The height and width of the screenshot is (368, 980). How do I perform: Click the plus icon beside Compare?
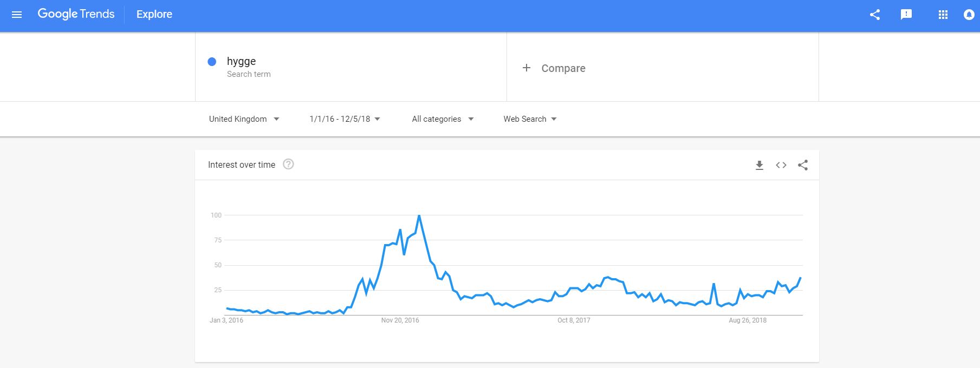[x=526, y=68]
